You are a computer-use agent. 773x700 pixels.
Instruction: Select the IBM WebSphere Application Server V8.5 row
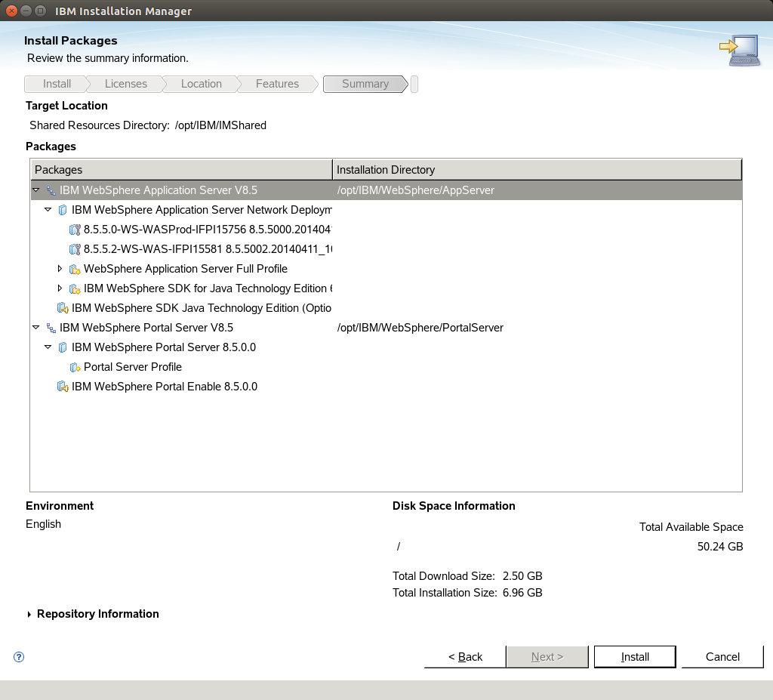(x=386, y=190)
